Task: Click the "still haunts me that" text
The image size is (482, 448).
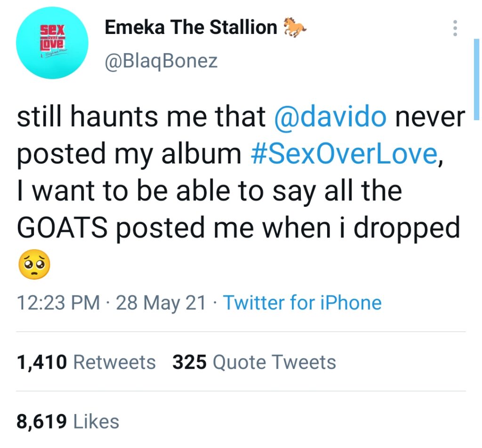Action: [x=141, y=118]
